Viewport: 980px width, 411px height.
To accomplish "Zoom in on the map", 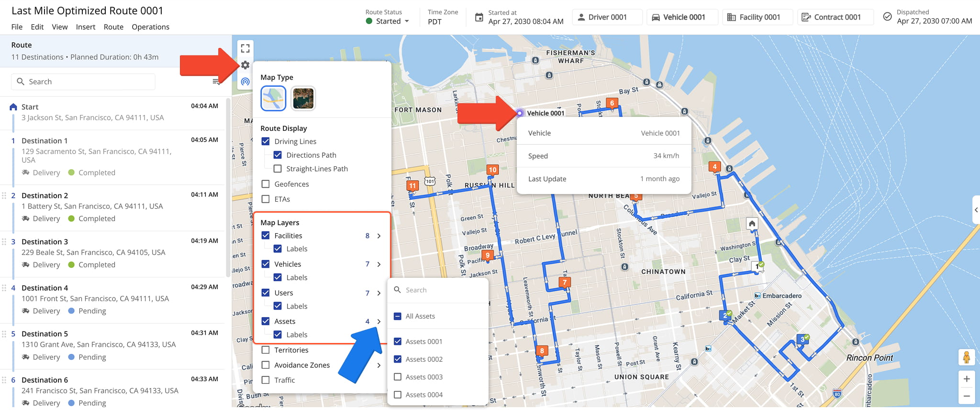I will tap(967, 379).
